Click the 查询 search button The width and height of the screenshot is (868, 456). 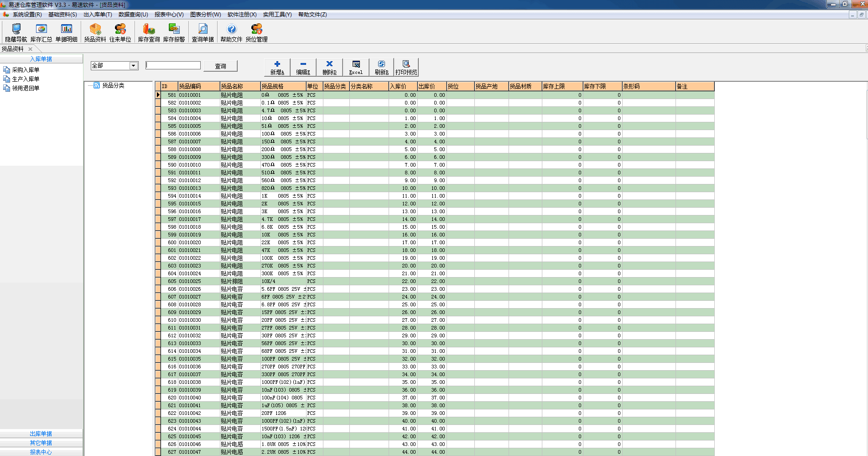coord(220,66)
